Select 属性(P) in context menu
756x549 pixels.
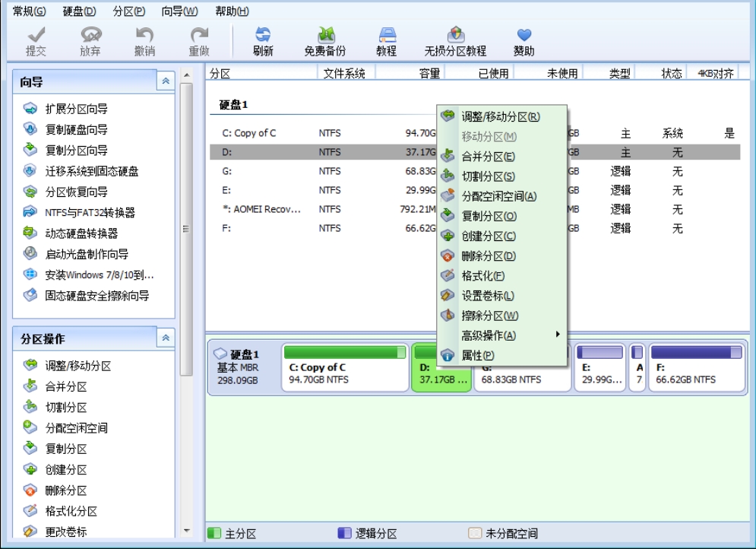click(x=501, y=356)
